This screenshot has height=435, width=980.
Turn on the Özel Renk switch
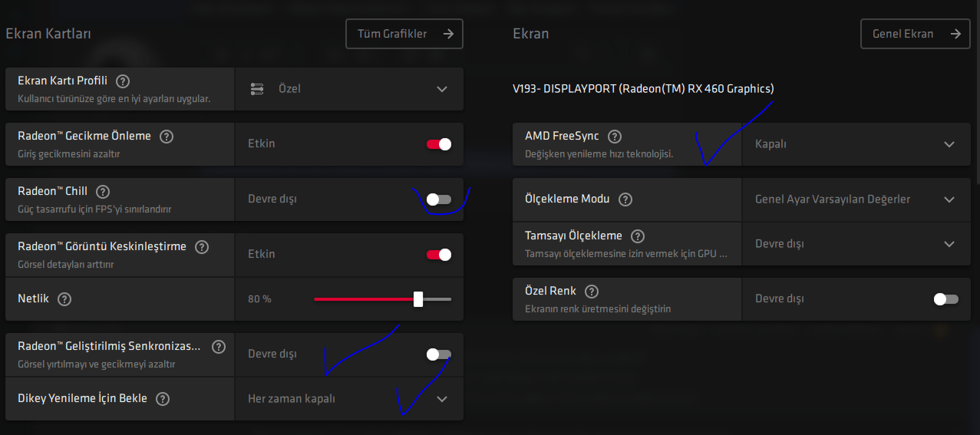(946, 298)
